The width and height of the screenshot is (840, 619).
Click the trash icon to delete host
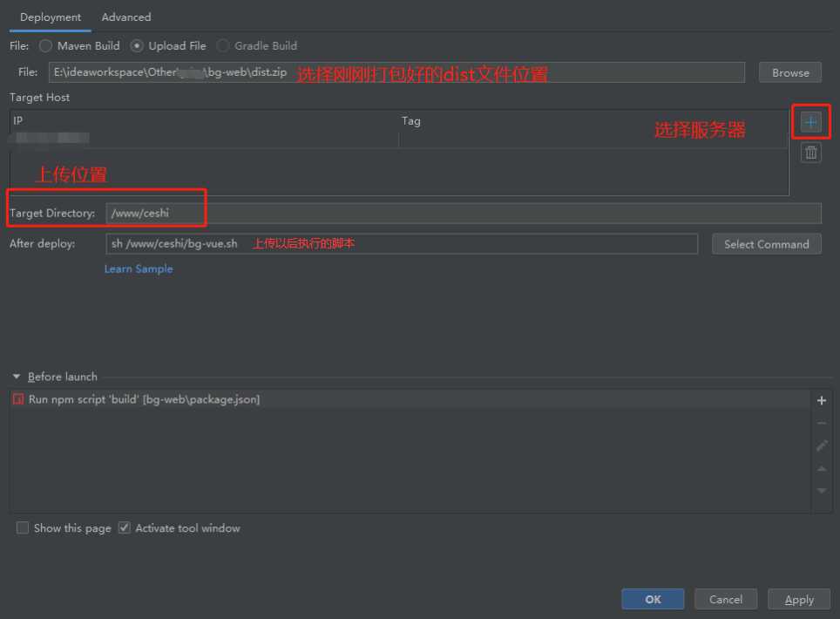click(810, 153)
